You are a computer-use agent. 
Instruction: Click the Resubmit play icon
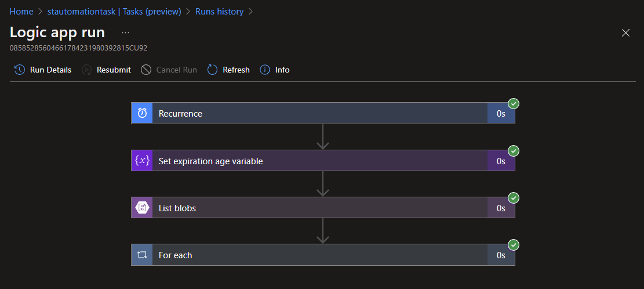click(x=86, y=70)
